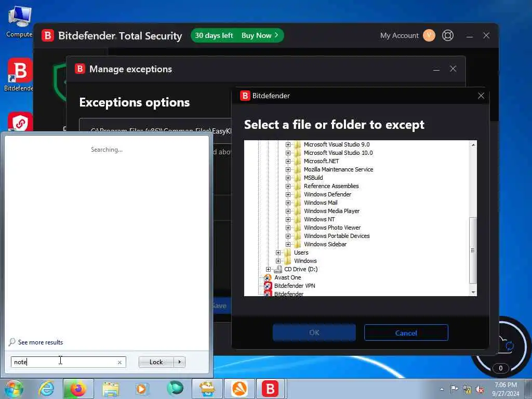Click the Microsoft.NET folder icon

pos(297,161)
